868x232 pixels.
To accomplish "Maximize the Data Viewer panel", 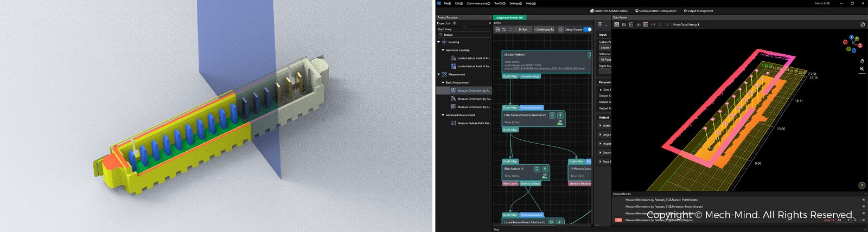I will tap(863, 24).
